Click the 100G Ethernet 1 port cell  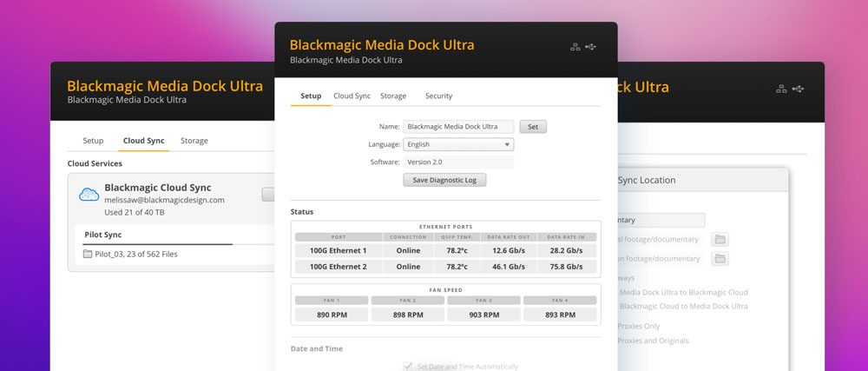pyautogui.click(x=339, y=251)
